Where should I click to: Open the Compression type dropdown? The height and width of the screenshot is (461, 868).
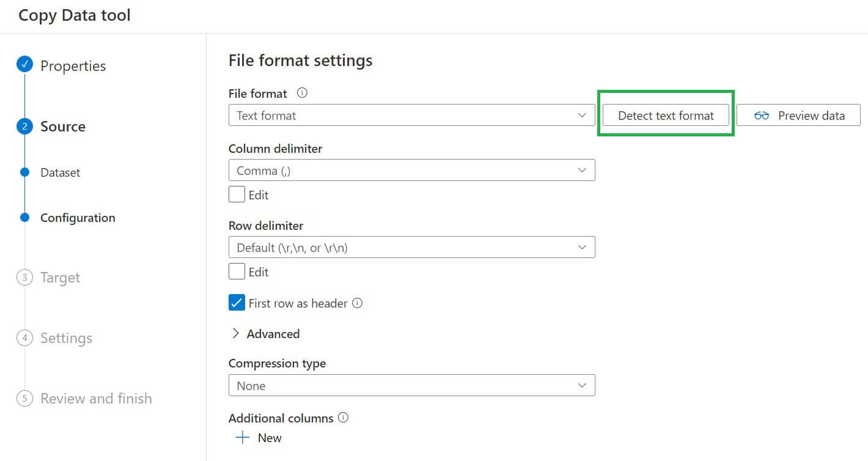(411, 385)
